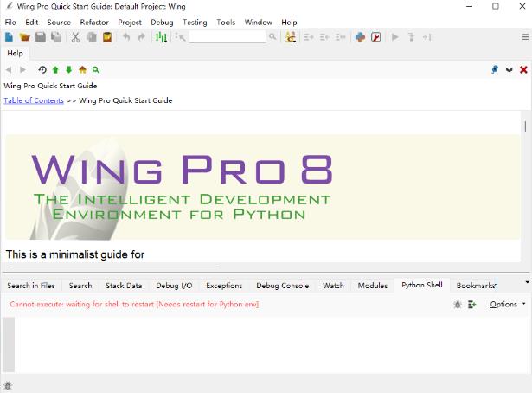Switch to the Debug Console tab

[283, 286]
